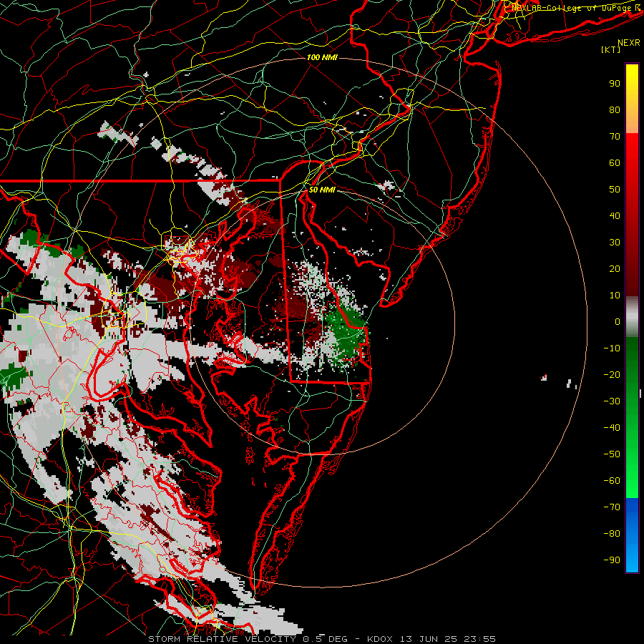Viewport: 644px width, 644px height.
Task: Click the -90 value on the velocity scale
Action: click(612, 560)
